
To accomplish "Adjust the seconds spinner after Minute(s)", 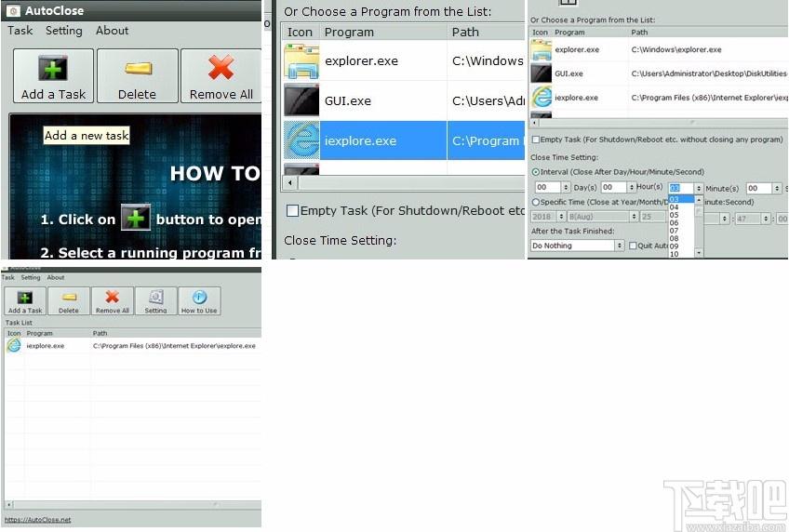I will 778,188.
